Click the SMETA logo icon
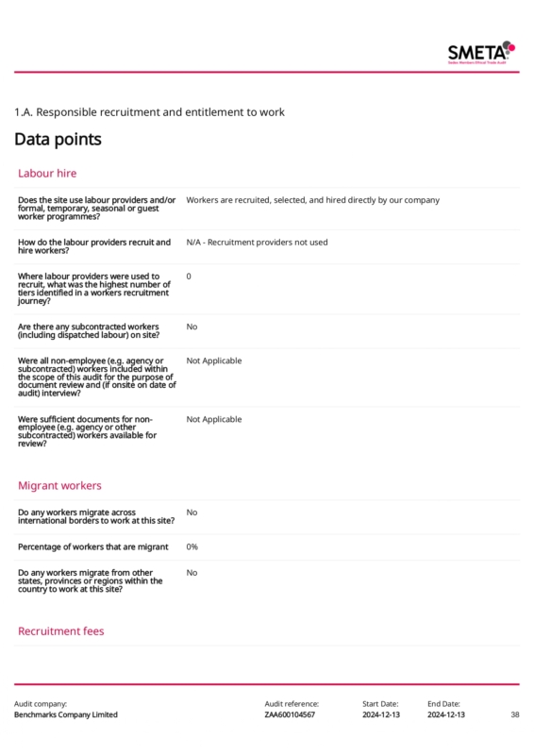This screenshot has height=756, width=534. [x=481, y=53]
